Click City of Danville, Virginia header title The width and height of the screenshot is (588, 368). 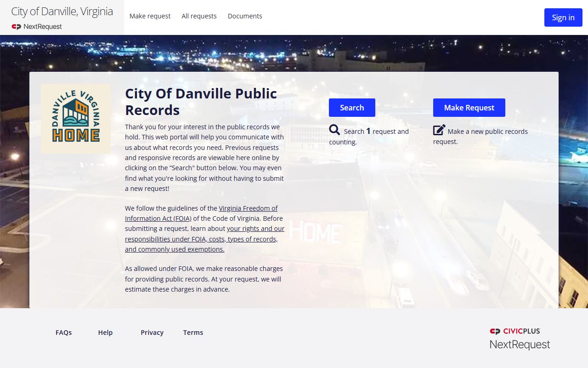pos(62,11)
